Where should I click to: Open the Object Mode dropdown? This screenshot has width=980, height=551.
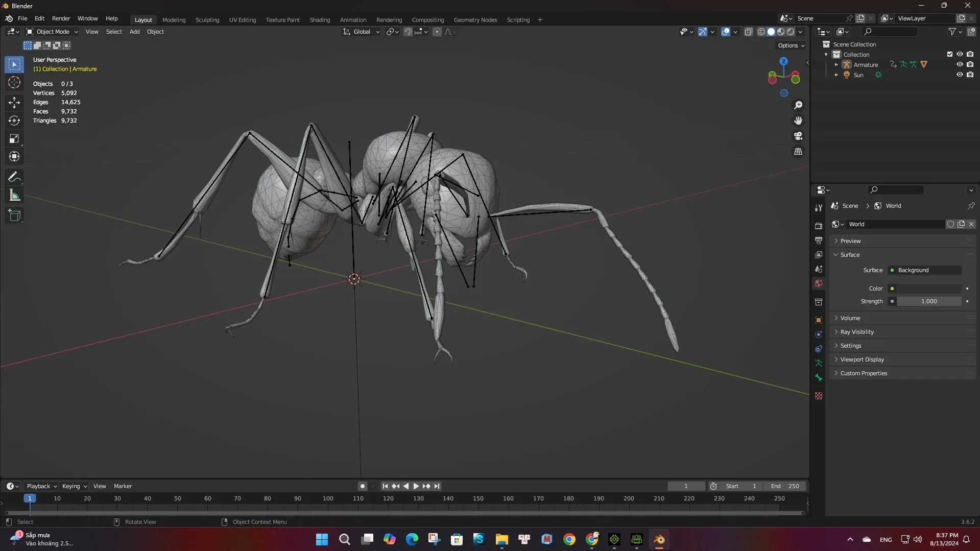(x=52, y=32)
